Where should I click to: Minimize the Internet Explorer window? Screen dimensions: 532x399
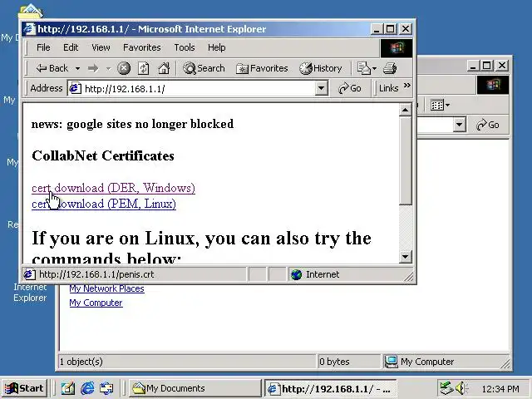(377, 29)
